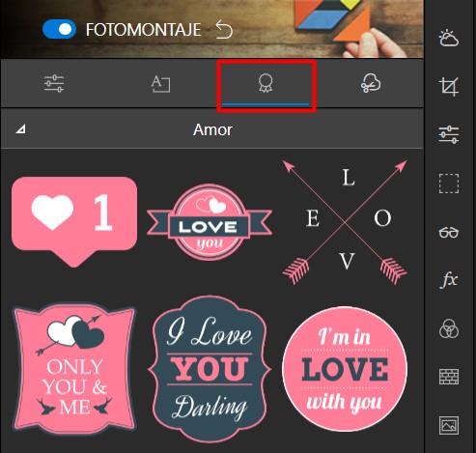
Task: Open the framed picture tool
Action: (449, 425)
